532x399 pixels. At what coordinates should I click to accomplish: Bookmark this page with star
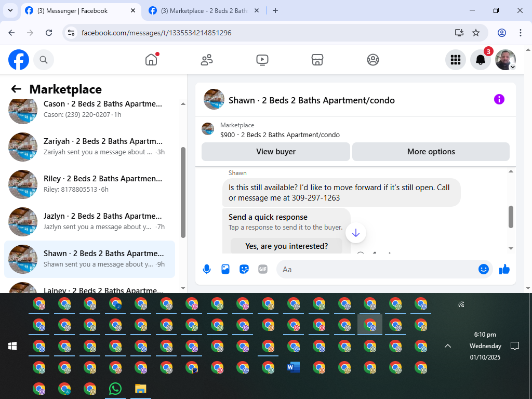click(x=476, y=33)
